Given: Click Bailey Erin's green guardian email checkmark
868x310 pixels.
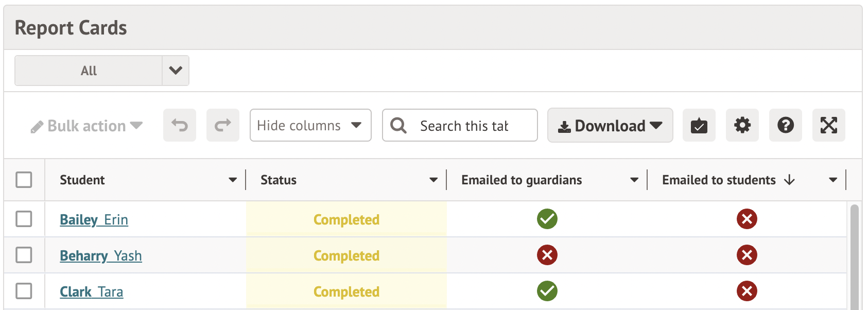Looking at the screenshot, I should (547, 219).
